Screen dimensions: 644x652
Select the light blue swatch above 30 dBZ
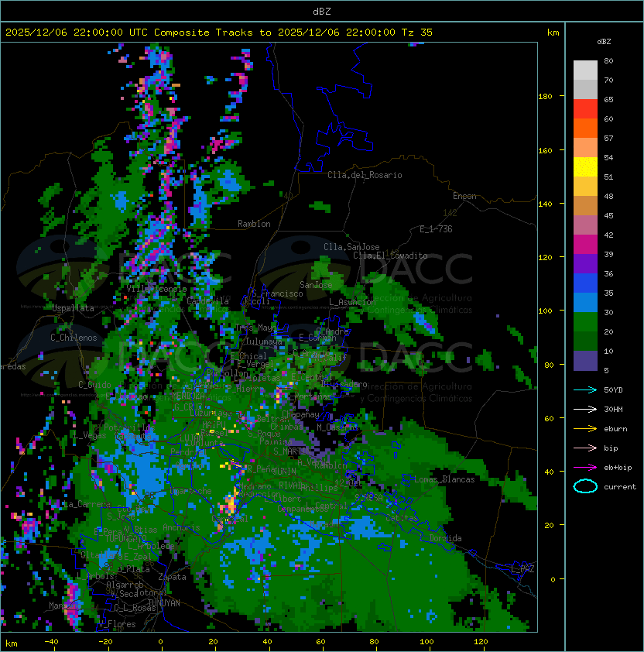pos(585,303)
